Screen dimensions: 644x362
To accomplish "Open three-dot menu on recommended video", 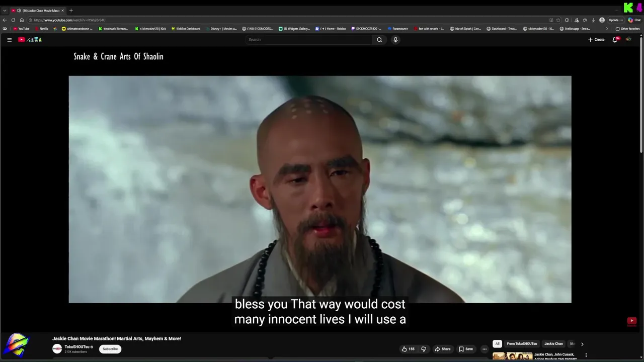I will (x=586, y=355).
